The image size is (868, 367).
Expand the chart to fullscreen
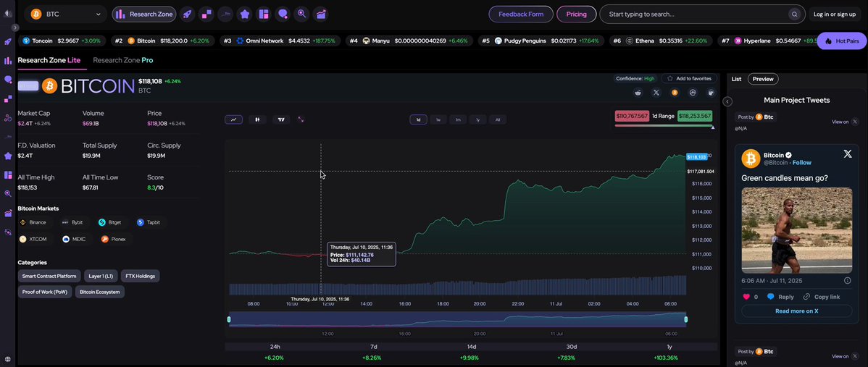tap(301, 119)
